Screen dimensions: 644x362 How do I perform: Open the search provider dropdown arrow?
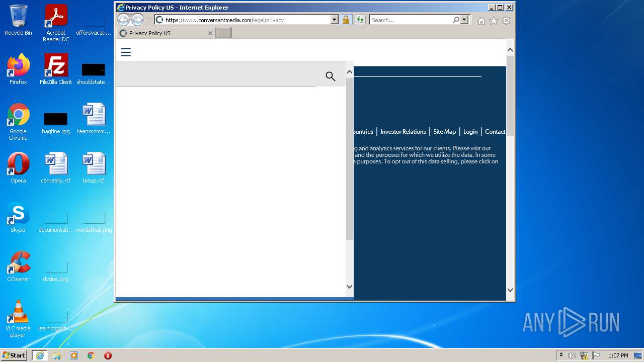pyautogui.click(x=464, y=20)
